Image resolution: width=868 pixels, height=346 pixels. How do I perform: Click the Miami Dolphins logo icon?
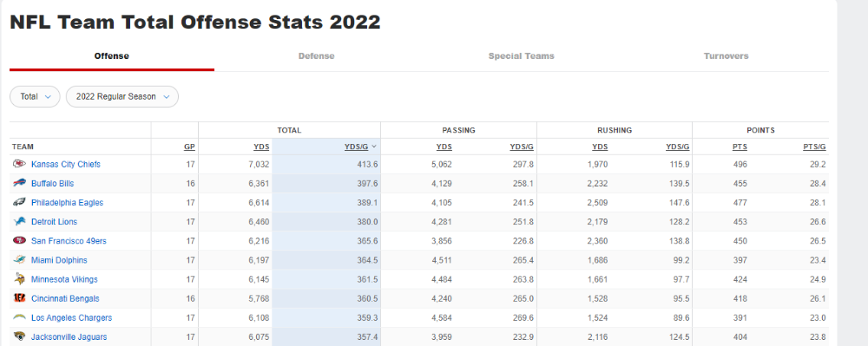coord(19,260)
